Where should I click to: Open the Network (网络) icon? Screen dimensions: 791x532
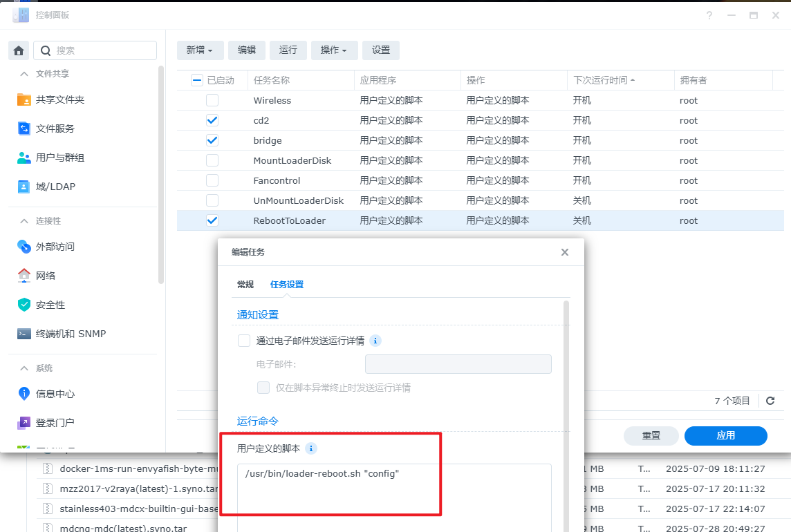pyautogui.click(x=24, y=276)
